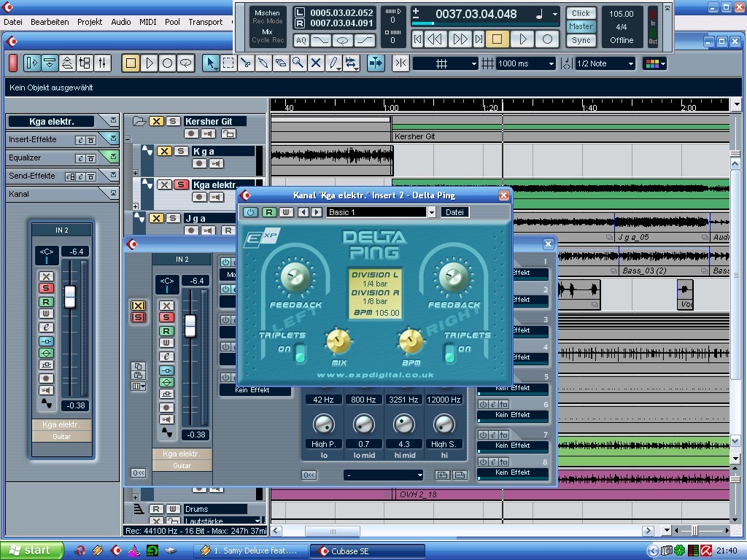Image resolution: width=747 pixels, height=560 pixels.
Task: Select the Draw pencil tool
Action: click(x=333, y=63)
